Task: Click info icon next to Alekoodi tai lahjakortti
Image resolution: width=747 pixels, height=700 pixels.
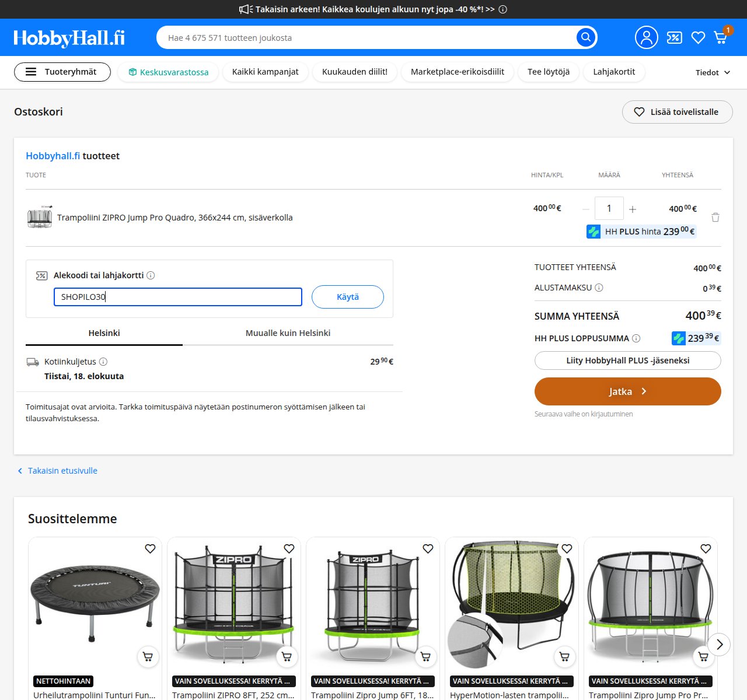Action: point(151,275)
